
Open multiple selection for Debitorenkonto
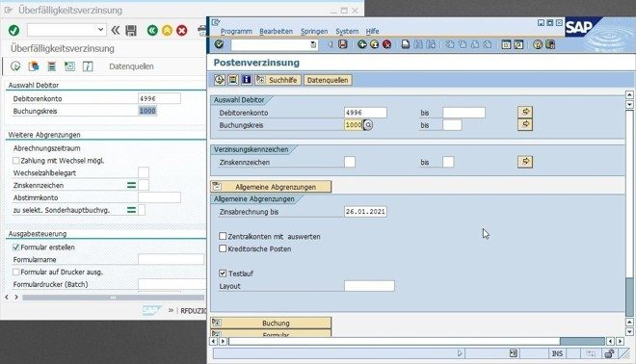point(525,112)
